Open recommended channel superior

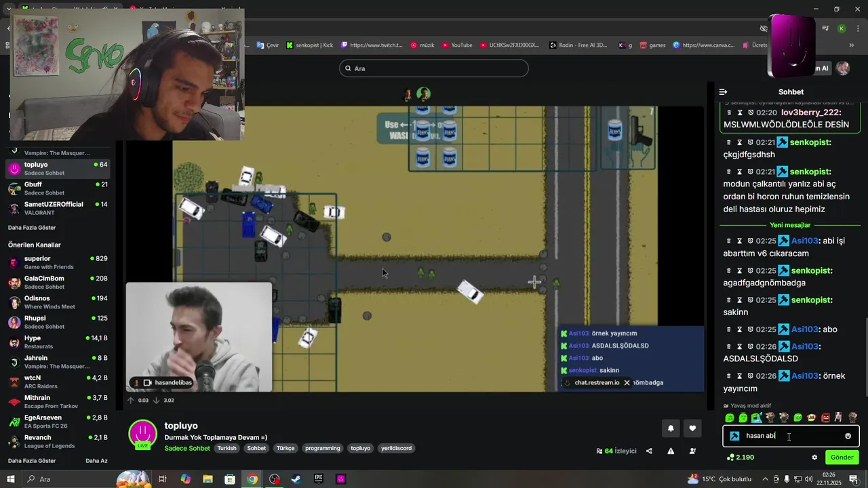pos(58,262)
